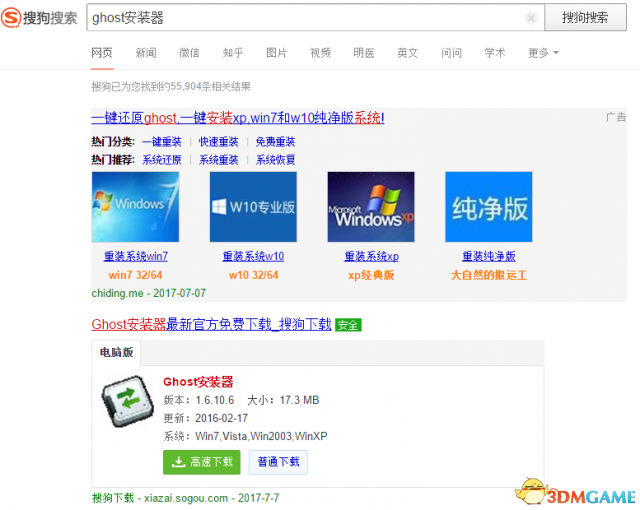Open the 重装系统xp link
Image resolution: width=640 pixels, height=510 pixels.
coord(371,256)
